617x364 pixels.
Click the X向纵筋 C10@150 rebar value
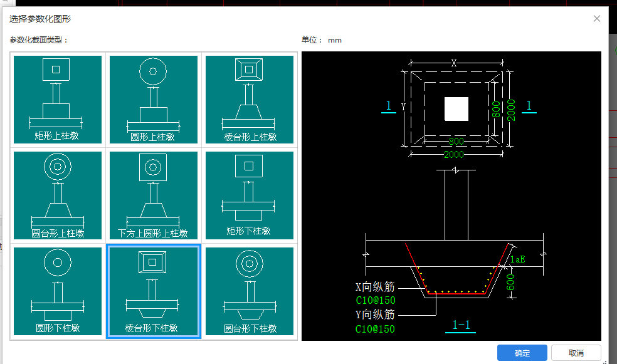(376, 300)
